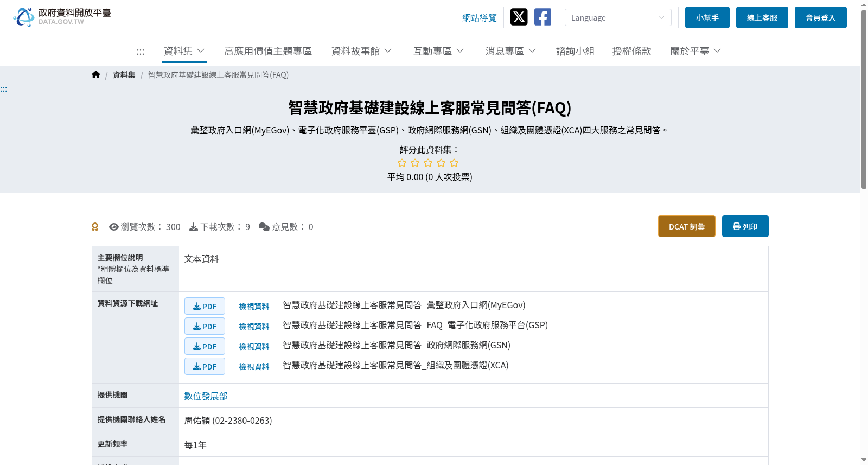
Task: Click the gold medal badge icon
Action: (x=95, y=227)
